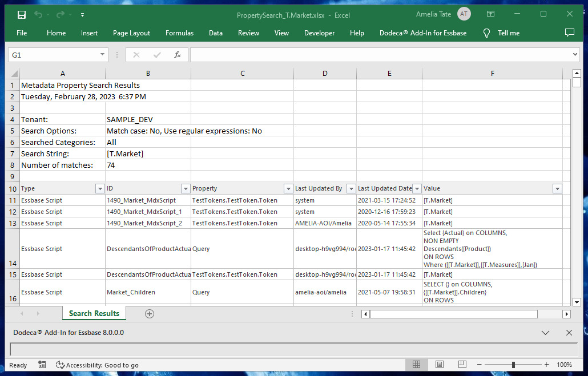Image resolution: width=588 pixels, height=376 pixels.
Task: Click the 100% zoom level
Action: [564, 365]
